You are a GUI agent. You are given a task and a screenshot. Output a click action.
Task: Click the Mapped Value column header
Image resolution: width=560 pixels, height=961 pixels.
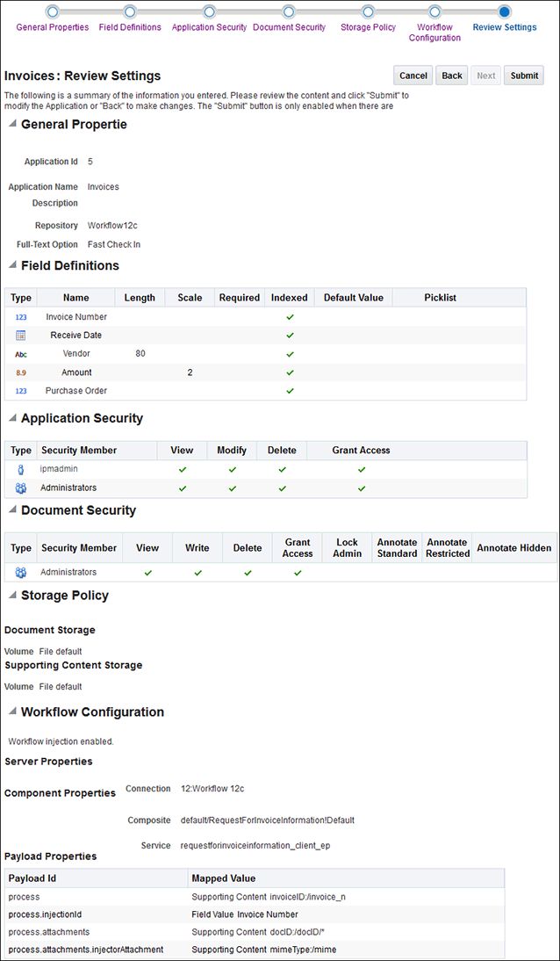[346, 878]
